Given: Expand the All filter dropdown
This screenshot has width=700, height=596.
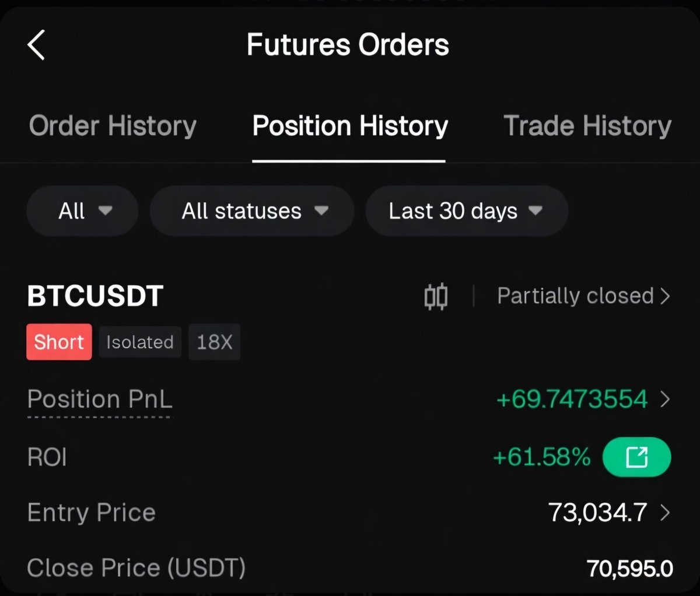Looking at the screenshot, I should pyautogui.click(x=82, y=211).
